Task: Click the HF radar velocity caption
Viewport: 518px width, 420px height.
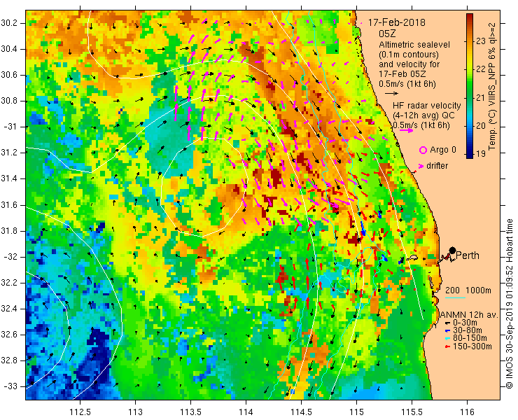Action: point(426,106)
